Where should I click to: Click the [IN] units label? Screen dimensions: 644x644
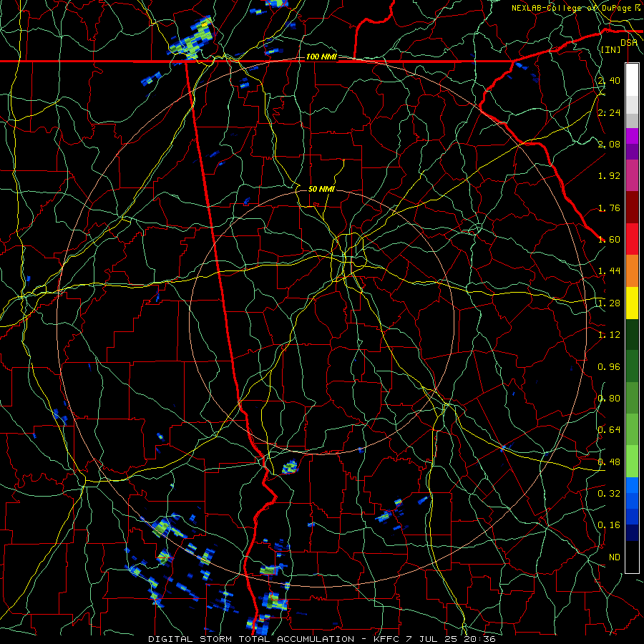(611, 49)
